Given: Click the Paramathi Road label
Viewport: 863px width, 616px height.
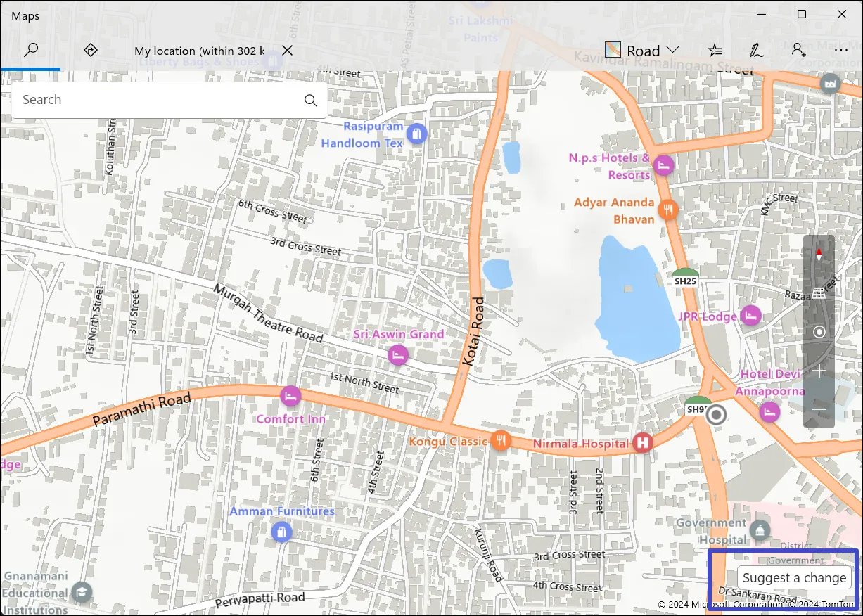Looking at the screenshot, I should pos(142,410).
